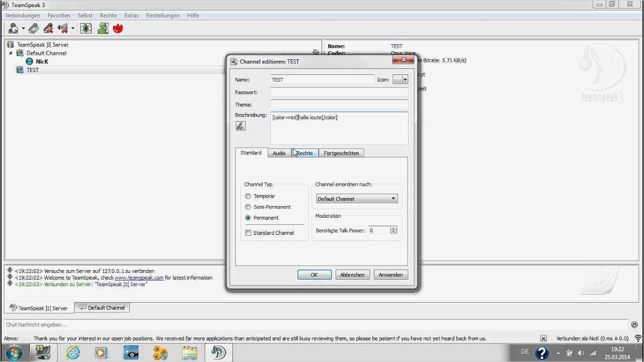Switch to Default Channel chat tab
The height and width of the screenshot is (362, 644).
(102, 308)
